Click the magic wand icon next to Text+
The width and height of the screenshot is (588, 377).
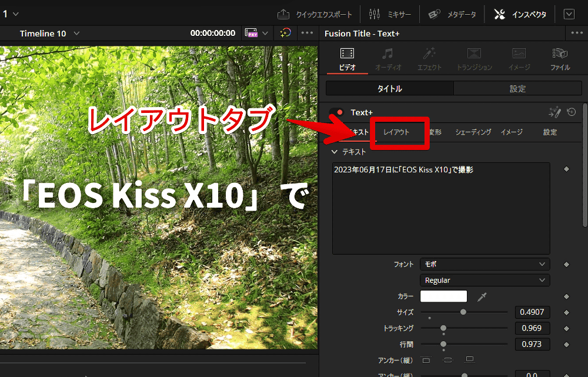coord(554,112)
